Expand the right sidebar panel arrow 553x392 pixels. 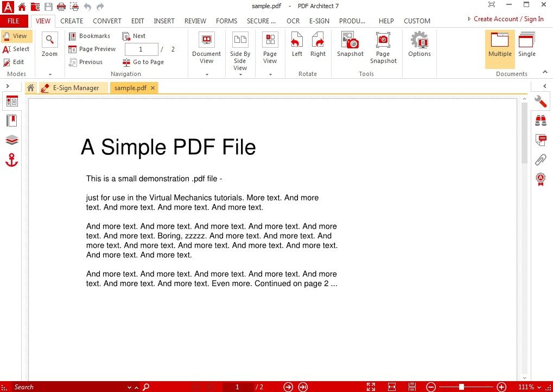click(x=545, y=86)
